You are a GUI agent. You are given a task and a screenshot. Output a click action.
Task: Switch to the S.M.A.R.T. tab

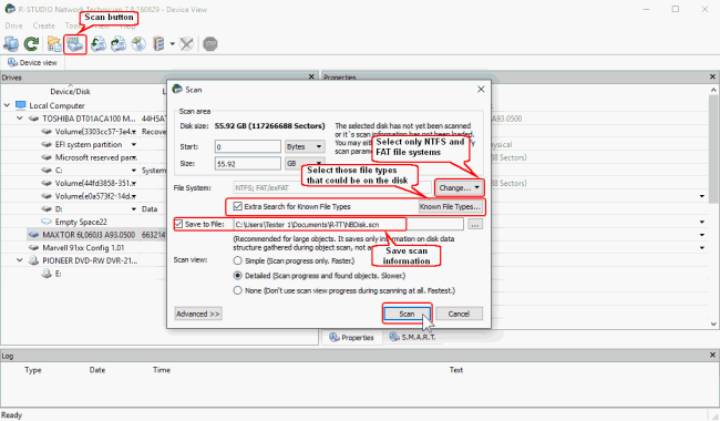click(x=412, y=337)
